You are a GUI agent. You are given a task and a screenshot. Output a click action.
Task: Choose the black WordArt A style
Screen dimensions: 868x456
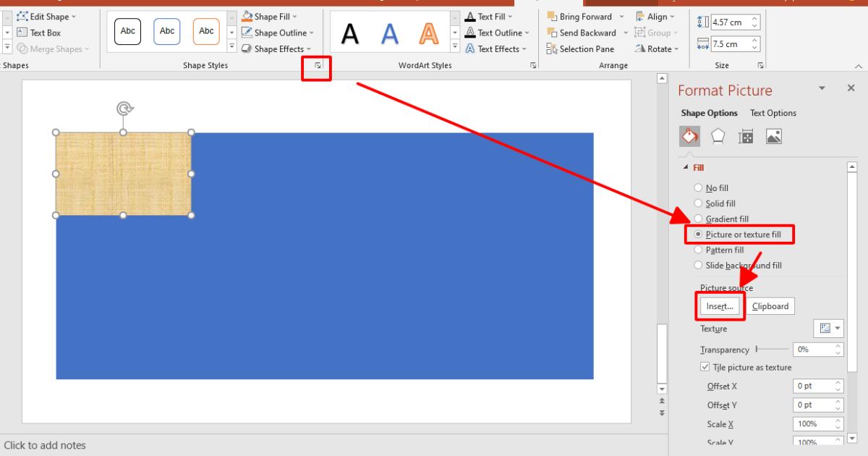point(350,33)
